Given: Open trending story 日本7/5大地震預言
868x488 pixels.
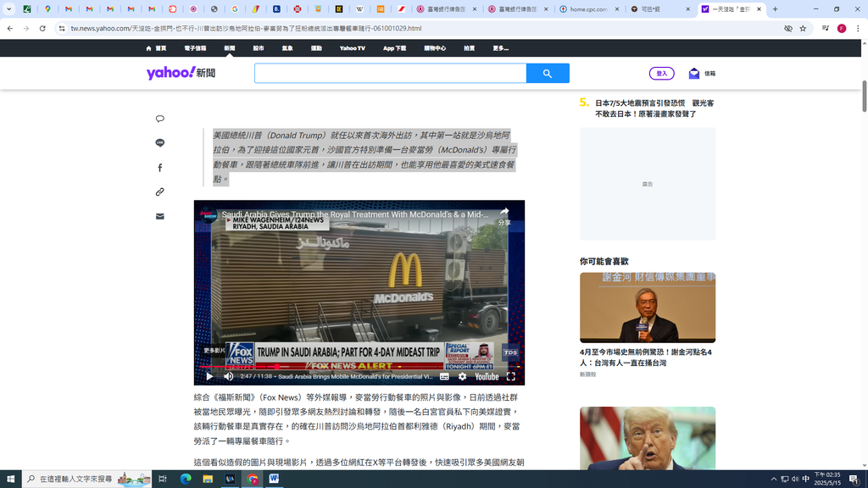Looking at the screenshot, I should [x=654, y=108].
